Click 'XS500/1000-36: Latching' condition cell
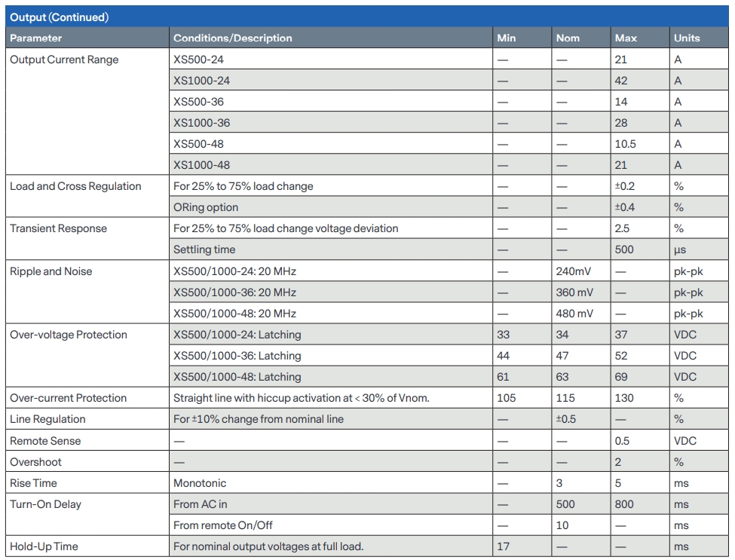 [237, 356]
